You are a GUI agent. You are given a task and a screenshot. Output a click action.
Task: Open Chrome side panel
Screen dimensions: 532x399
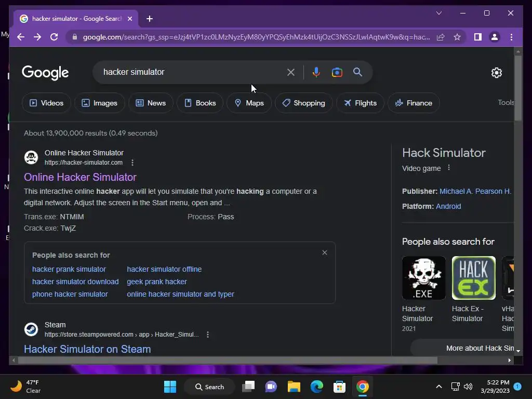(478, 37)
